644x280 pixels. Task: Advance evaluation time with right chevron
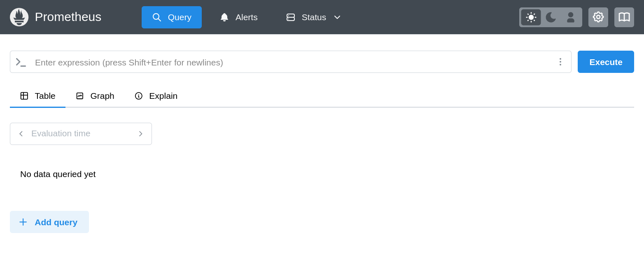point(140,133)
